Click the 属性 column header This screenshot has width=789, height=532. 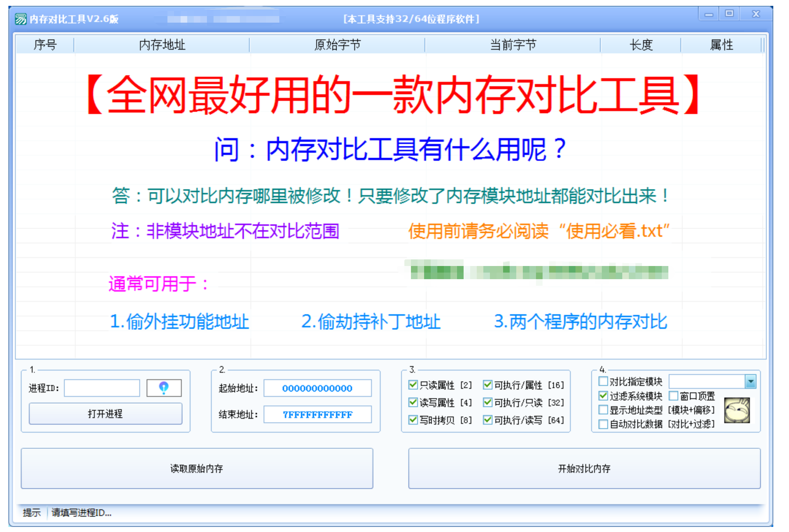(721, 45)
